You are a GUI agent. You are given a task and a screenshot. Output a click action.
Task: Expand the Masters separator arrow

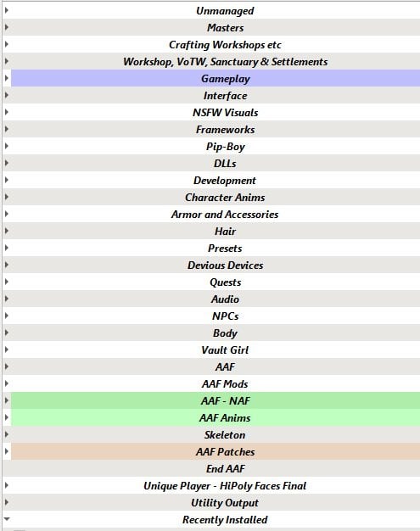(x=7, y=27)
